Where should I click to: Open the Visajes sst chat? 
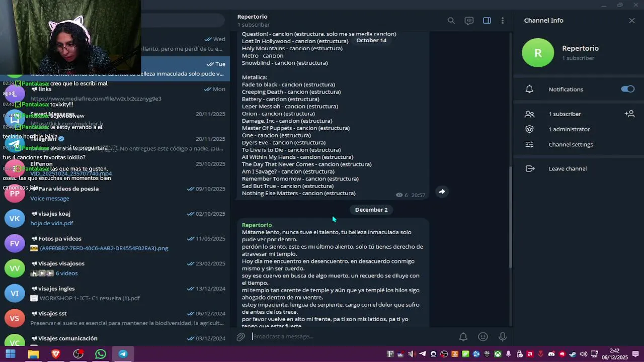(115, 318)
